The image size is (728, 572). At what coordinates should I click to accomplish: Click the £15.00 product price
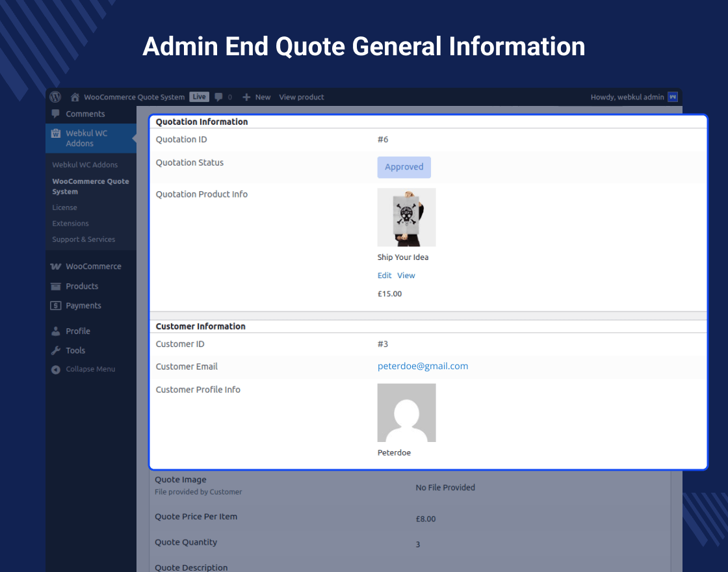click(x=389, y=294)
